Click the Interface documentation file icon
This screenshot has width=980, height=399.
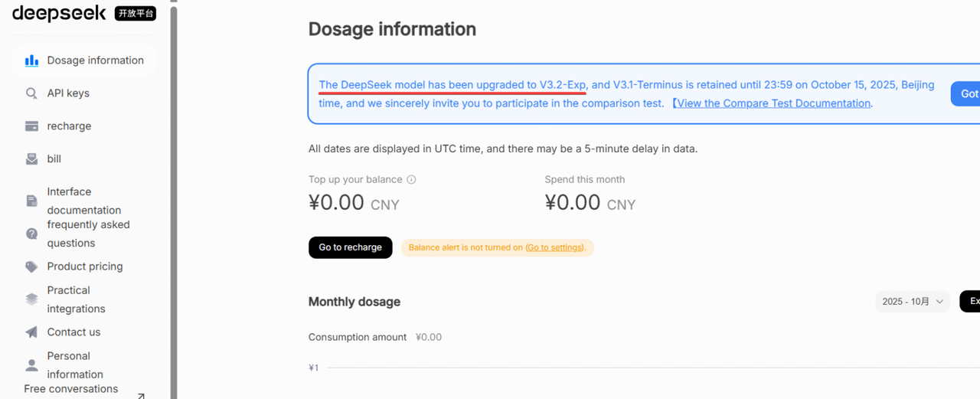pos(31,201)
